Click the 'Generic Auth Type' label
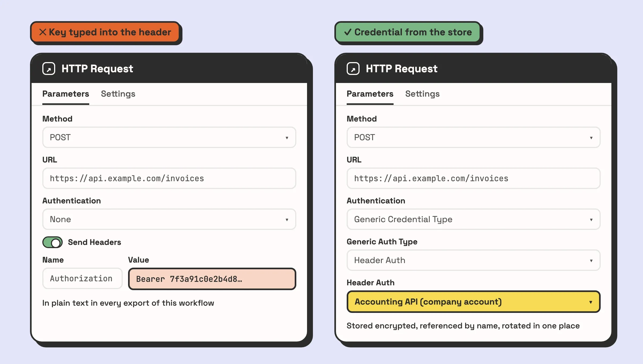The width and height of the screenshot is (643, 364). coord(382,242)
